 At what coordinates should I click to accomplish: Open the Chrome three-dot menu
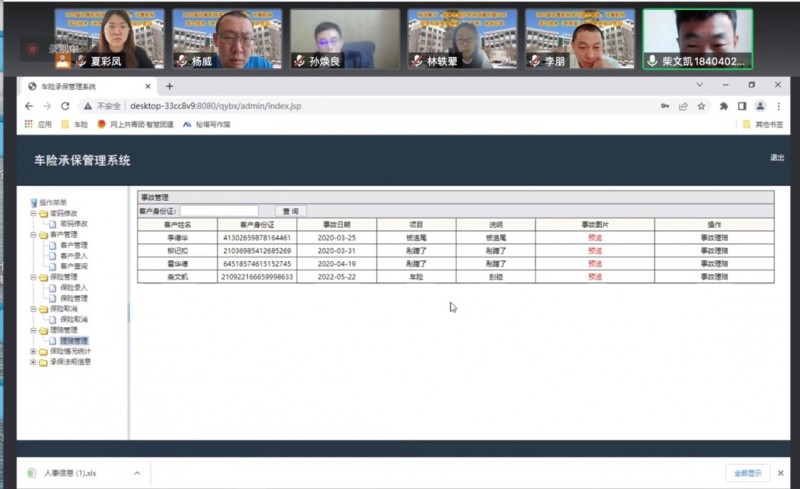pos(778,106)
